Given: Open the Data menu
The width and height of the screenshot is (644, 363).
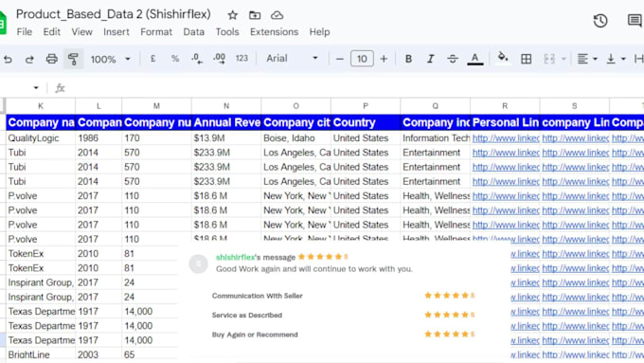Looking at the screenshot, I should coord(194,32).
